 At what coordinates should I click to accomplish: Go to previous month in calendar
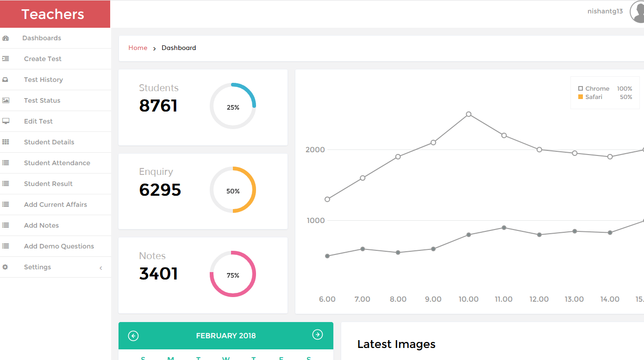click(x=133, y=336)
